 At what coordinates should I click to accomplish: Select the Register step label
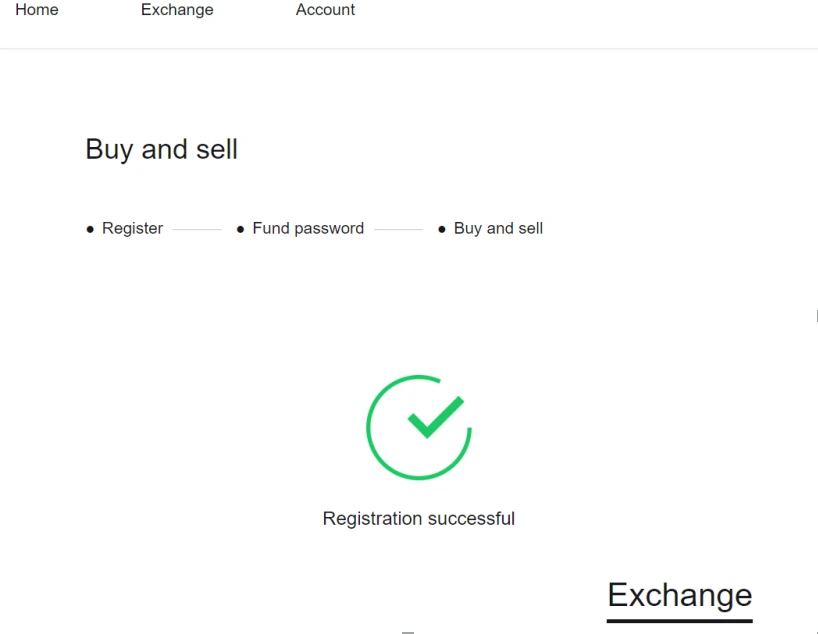point(132,228)
